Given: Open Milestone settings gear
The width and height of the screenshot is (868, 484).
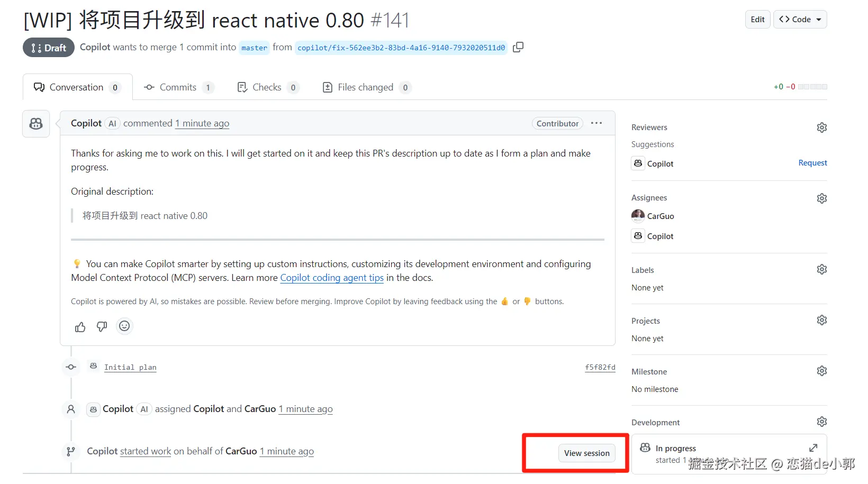Looking at the screenshot, I should click(821, 371).
